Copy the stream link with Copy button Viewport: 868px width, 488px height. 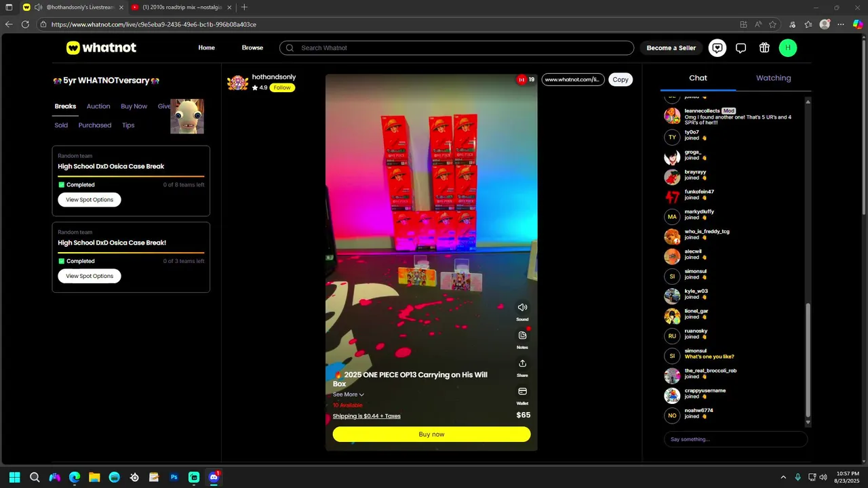[x=620, y=79]
